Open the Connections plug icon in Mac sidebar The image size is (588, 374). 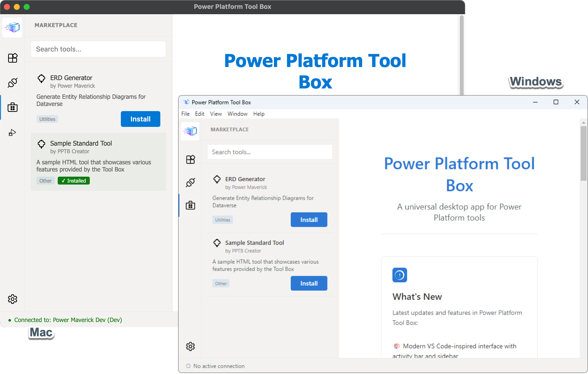13,83
